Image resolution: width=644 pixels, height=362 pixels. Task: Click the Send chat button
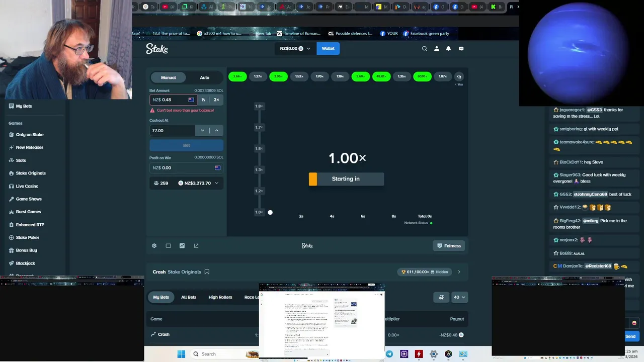(x=630, y=336)
